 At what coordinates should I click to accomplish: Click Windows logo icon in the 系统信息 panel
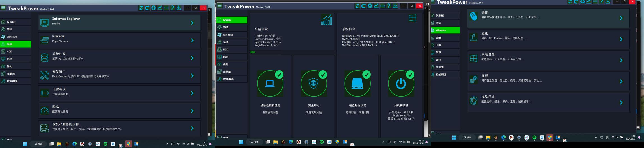(x=412, y=18)
